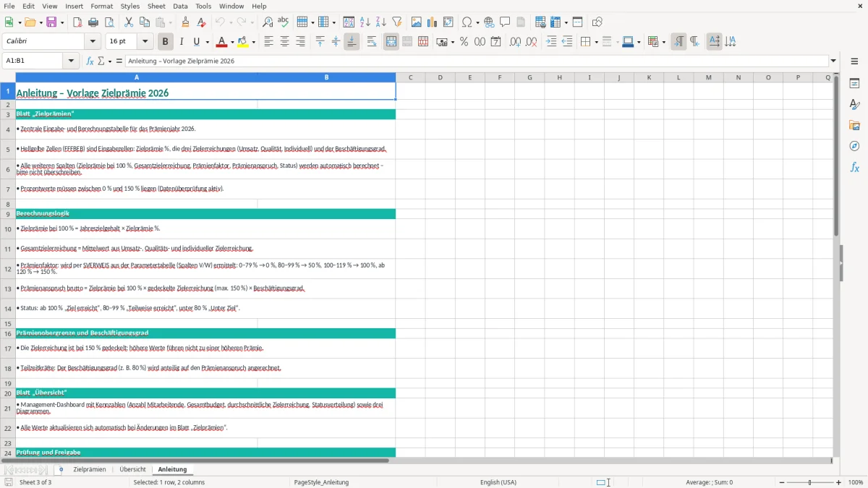Open the Font Size dropdown
Image resolution: width=868 pixels, height=488 pixels.
tap(145, 42)
